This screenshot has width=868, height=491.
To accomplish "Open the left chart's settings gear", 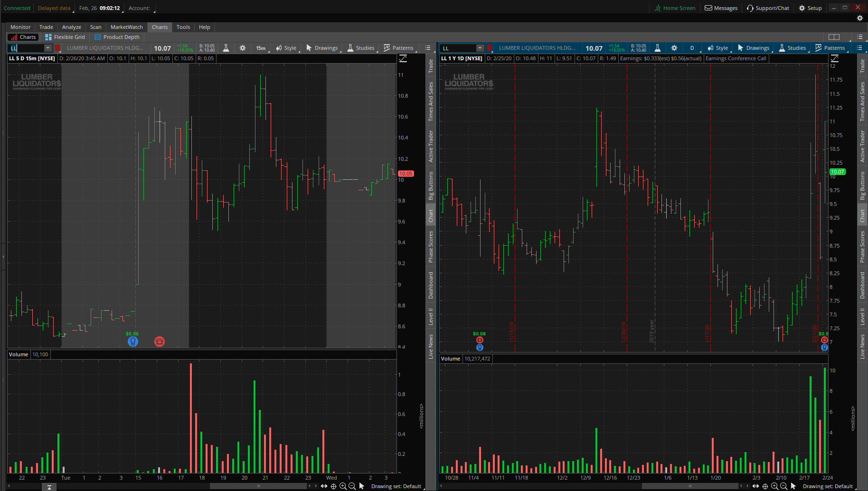I will [243, 48].
